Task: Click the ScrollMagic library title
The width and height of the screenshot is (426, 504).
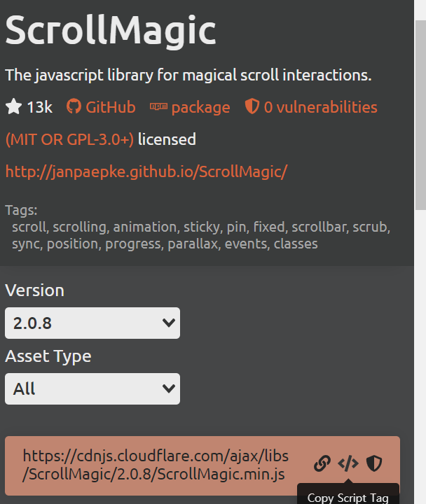Action: click(x=111, y=31)
